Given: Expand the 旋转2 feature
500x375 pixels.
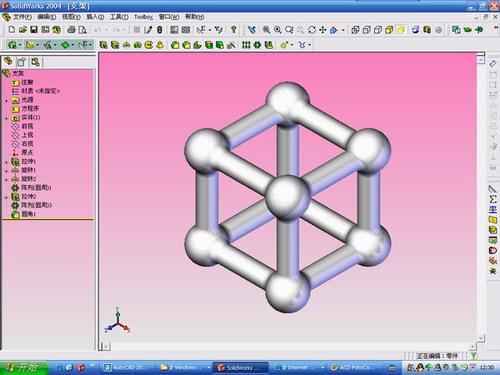Looking at the screenshot, I should [x=6, y=179].
